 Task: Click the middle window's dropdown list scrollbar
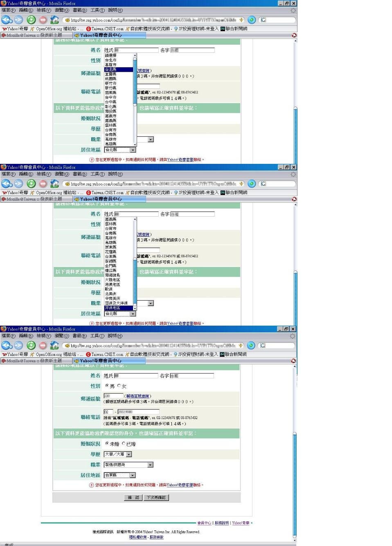point(135,263)
